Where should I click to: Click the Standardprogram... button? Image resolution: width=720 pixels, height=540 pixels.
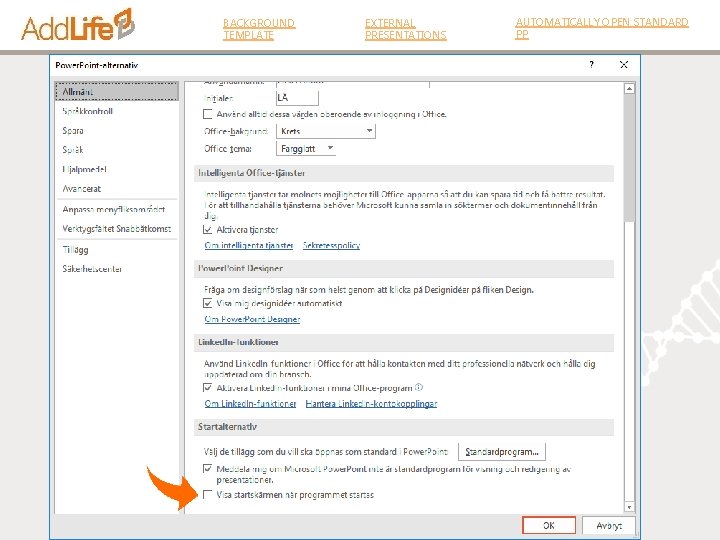502,452
